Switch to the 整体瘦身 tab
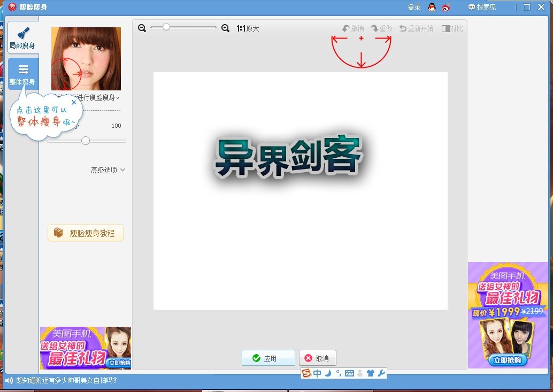553x392 pixels. click(x=22, y=74)
